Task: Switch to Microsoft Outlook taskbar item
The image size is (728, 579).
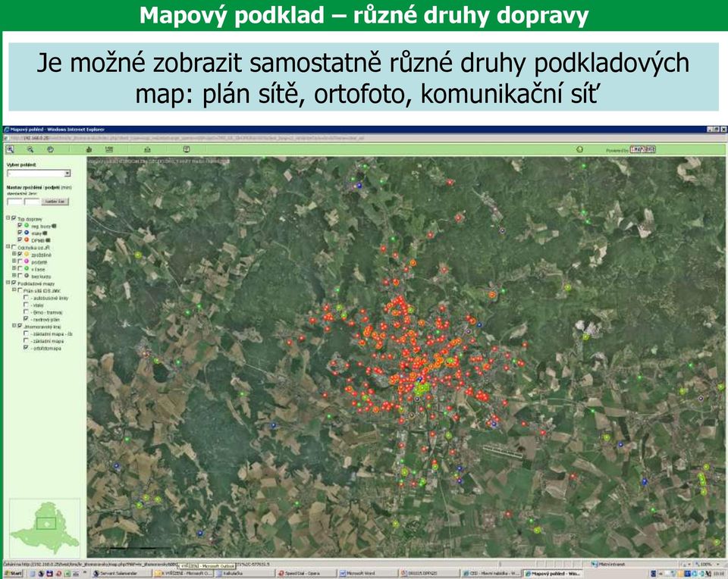Action: point(184,574)
